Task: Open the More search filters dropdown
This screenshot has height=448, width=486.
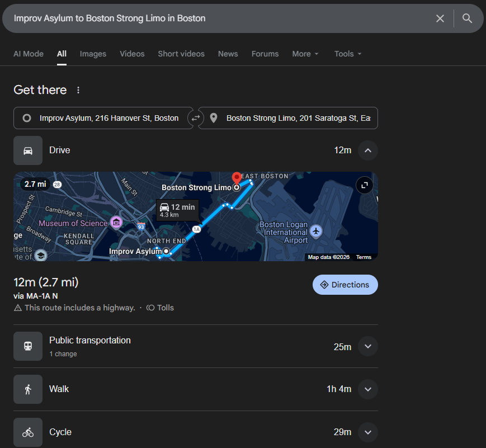Action: coord(305,54)
